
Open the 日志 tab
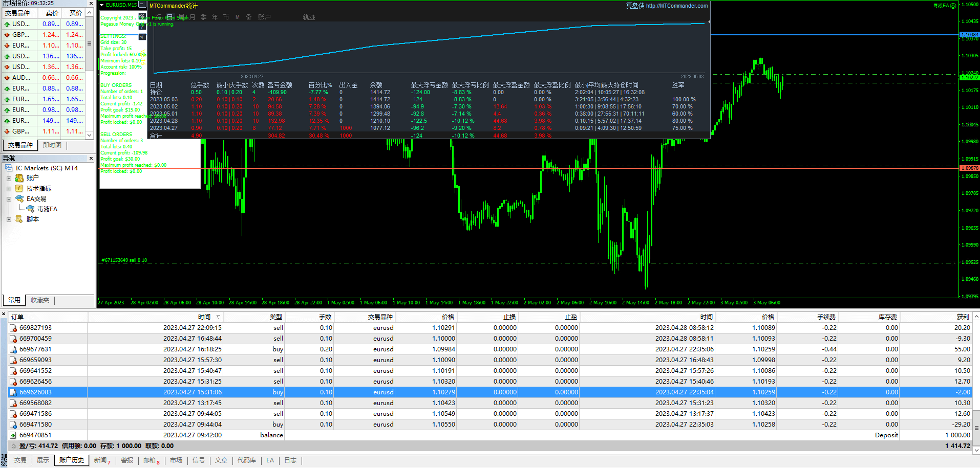click(290, 460)
